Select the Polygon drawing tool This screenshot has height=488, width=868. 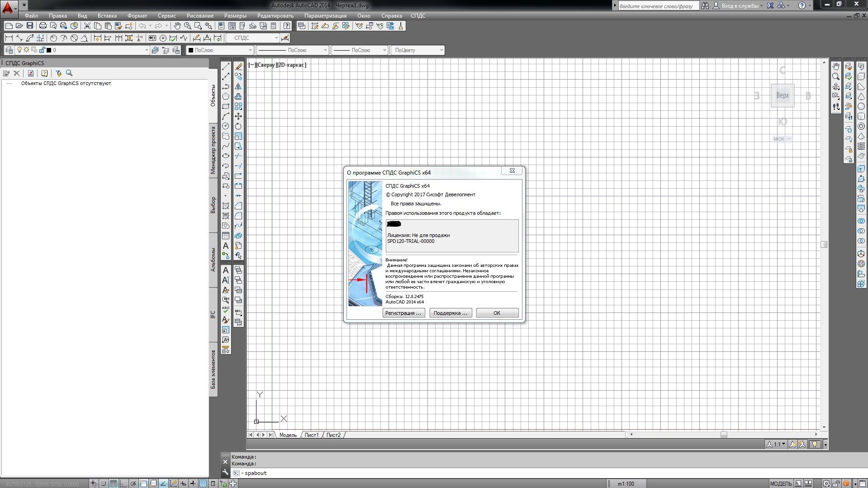(226, 96)
